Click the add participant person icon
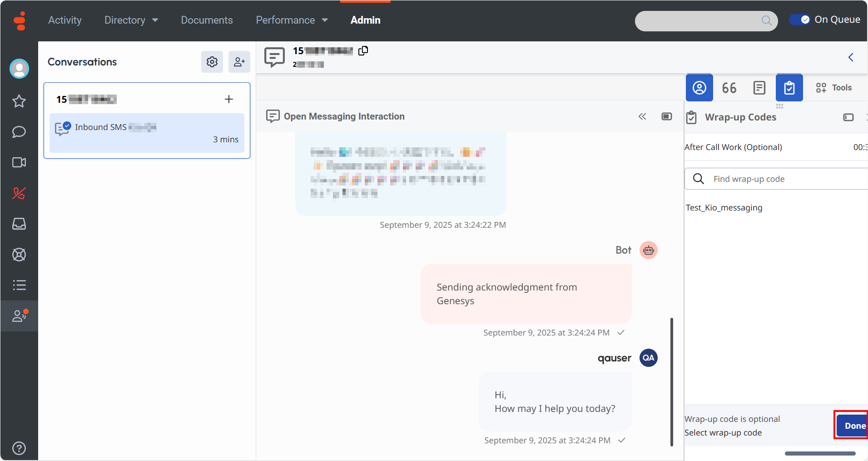The height and width of the screenshot is (461, 868). click(x=239, y=62)
